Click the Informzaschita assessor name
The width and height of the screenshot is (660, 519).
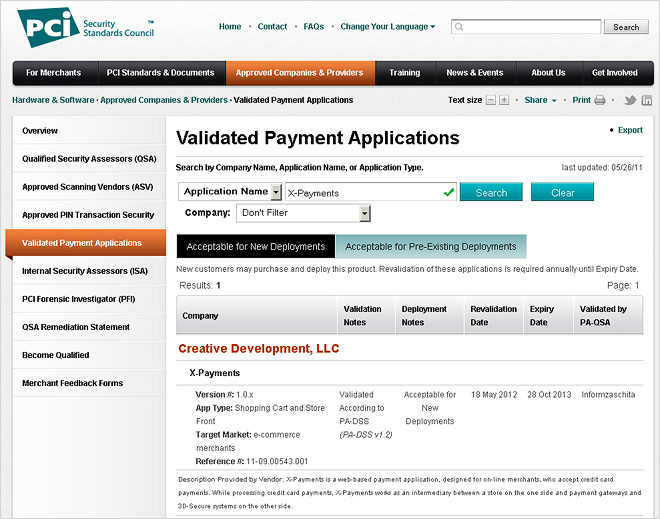608,395
